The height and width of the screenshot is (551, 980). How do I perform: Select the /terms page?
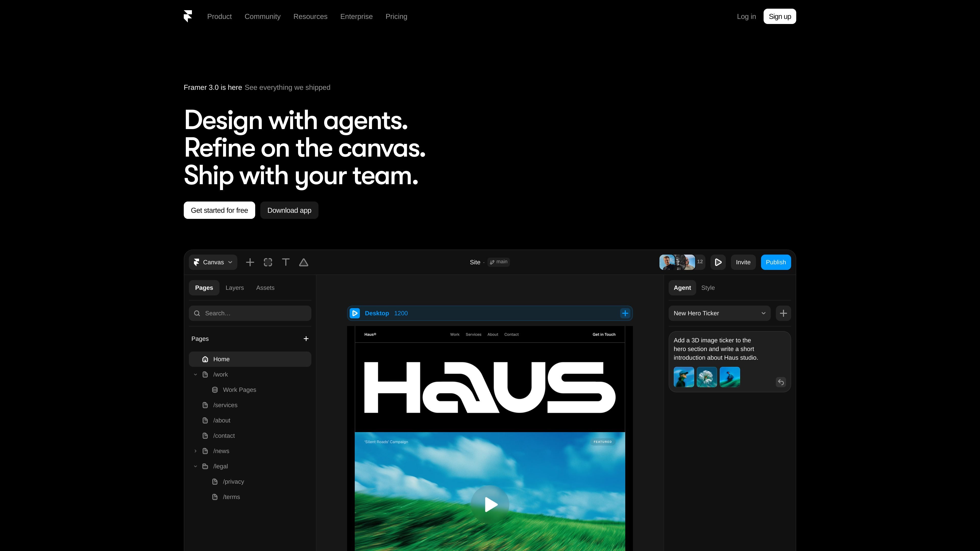250,497
